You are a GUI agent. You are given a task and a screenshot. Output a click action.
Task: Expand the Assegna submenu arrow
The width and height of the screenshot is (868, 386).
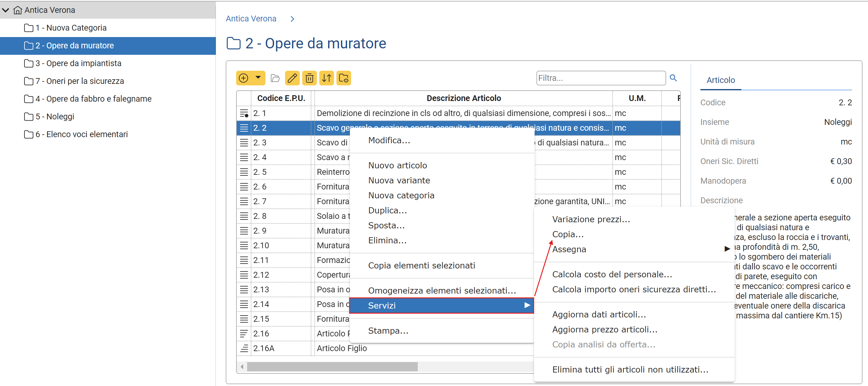(x=727, y=249)
